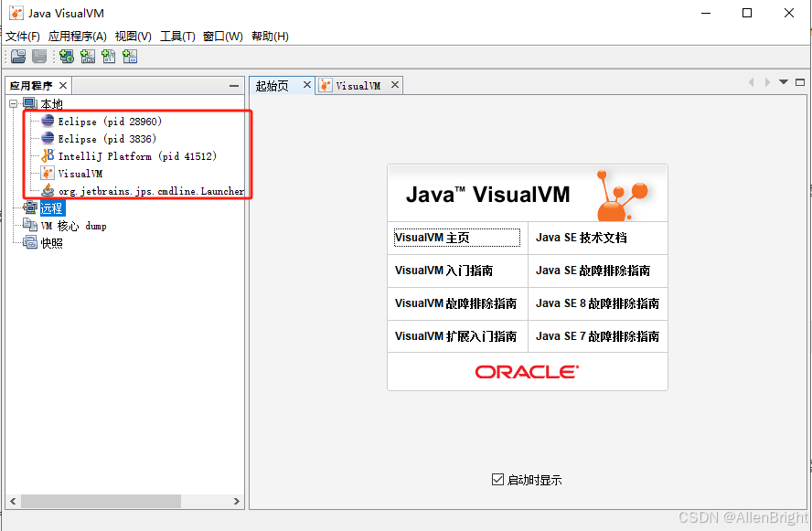Switch to the VisualVM document tab
This screenshot has width=812, height=531.
point(358,85)
